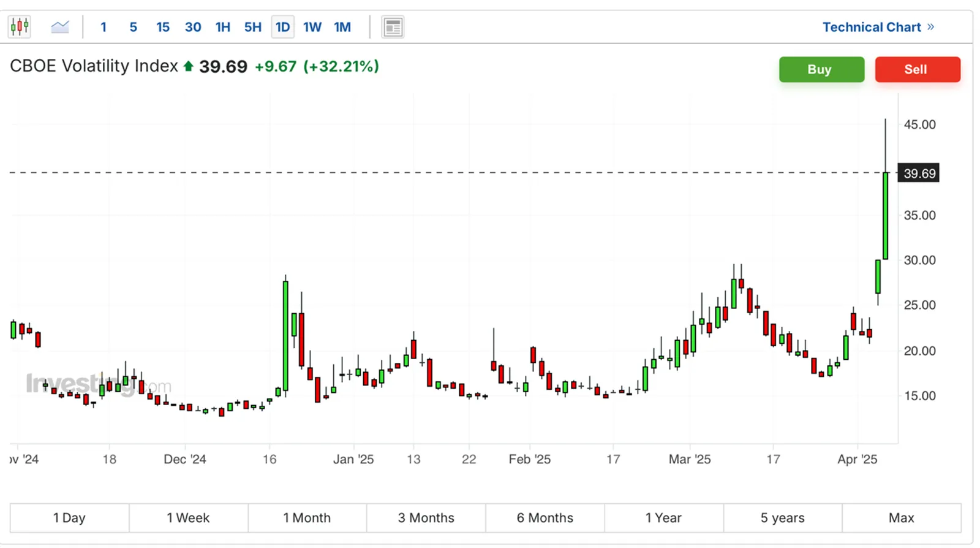
Task: Switch to the candlestick chart type
Action: (20, 27)
